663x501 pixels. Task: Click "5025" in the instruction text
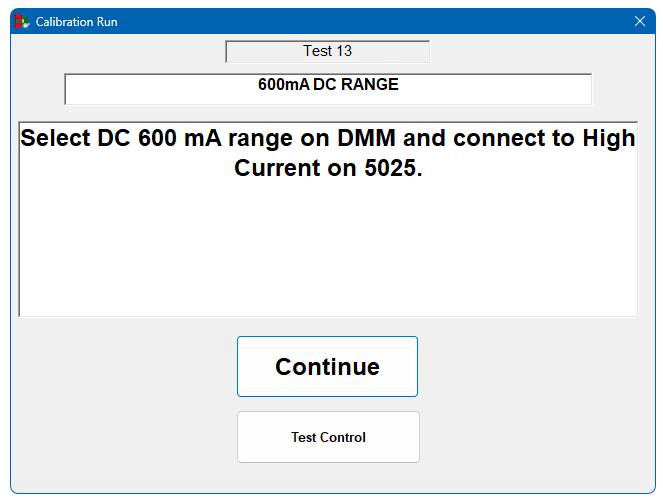(x=387, y=169)
